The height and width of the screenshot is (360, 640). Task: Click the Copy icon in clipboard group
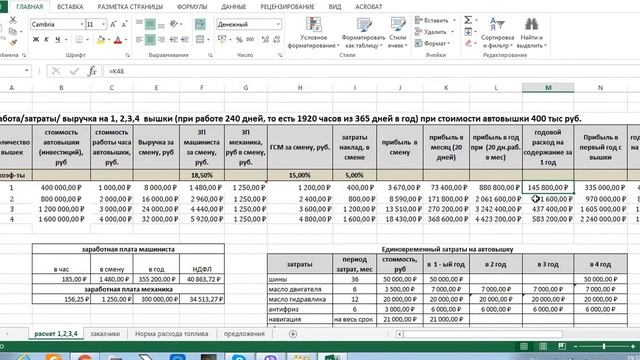pyautogui.click(x=13, y=31)
